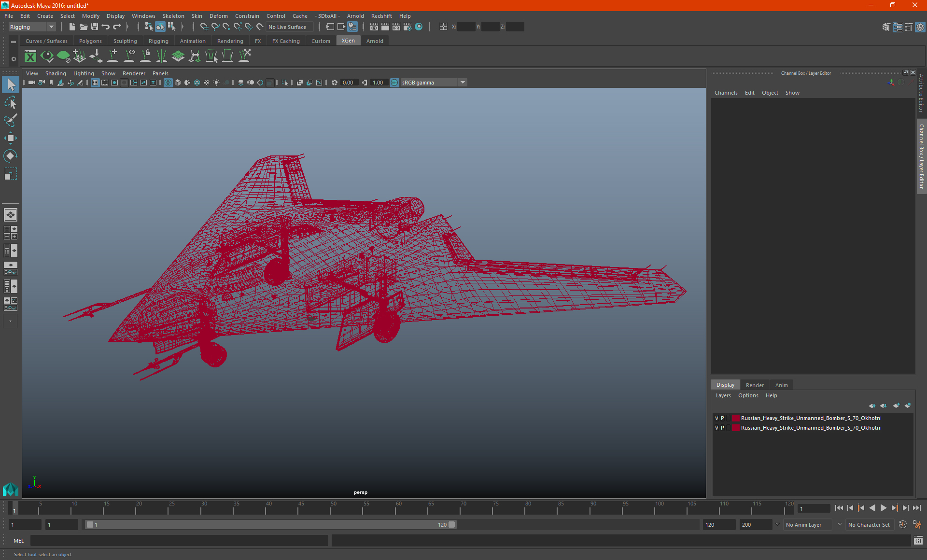Open the No Anim Layer dropdown
The width and height of the screenshot is (927, 560).
808,525
